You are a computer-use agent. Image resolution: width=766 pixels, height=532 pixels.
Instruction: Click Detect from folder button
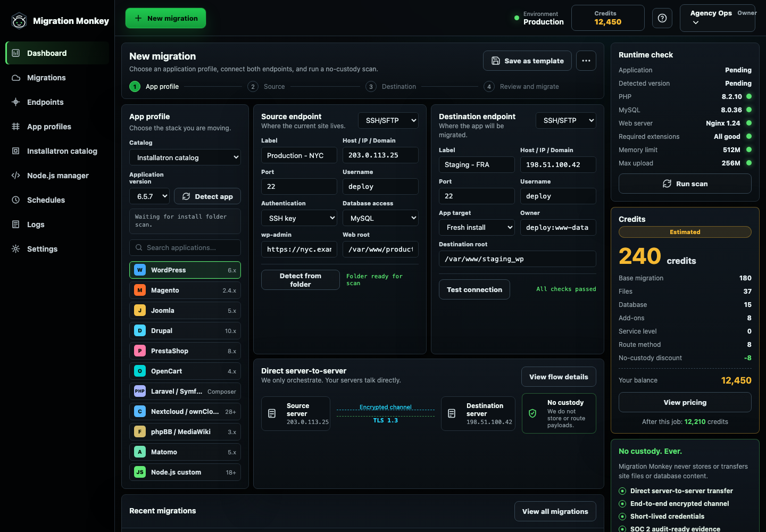click(x=301, y=280)
